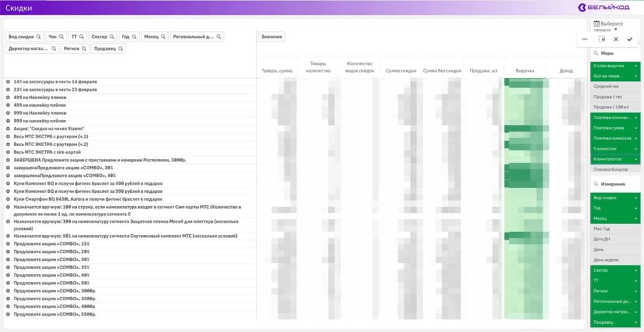The image size is (644, 332).
Task: Search within the Месяц dimension chip
Action: 163,37
